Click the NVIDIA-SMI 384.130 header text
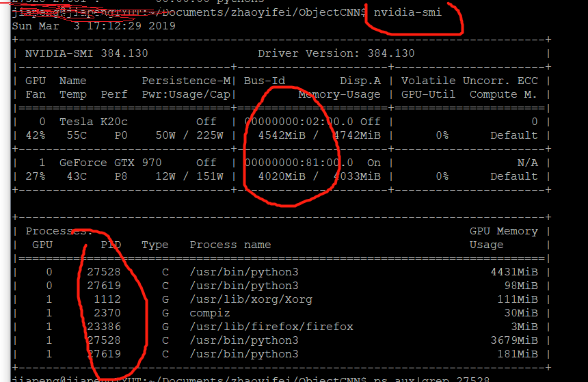Viewport: 588px width, 382px height. click(87, 53)
